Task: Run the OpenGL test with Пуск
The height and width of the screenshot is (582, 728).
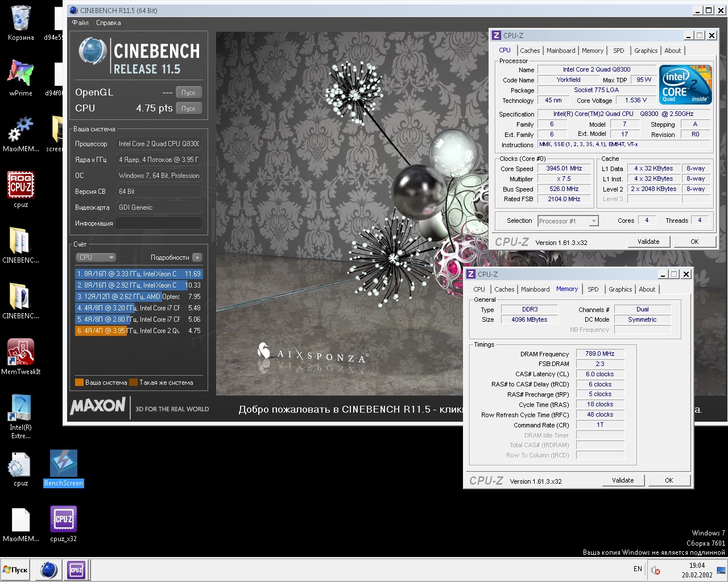Action: 189,93
